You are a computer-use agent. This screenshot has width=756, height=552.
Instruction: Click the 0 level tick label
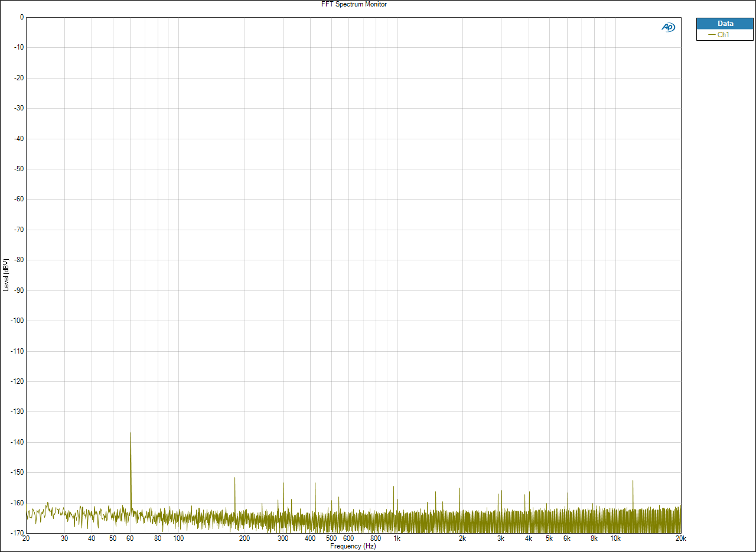click(x=21, y=17)
